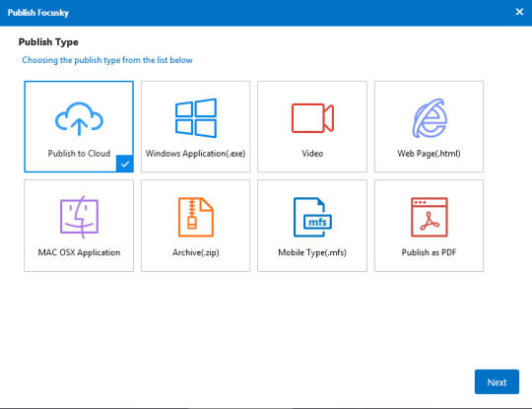Select the Publish as PDF label
532x409 pixels.
(430, 252)
